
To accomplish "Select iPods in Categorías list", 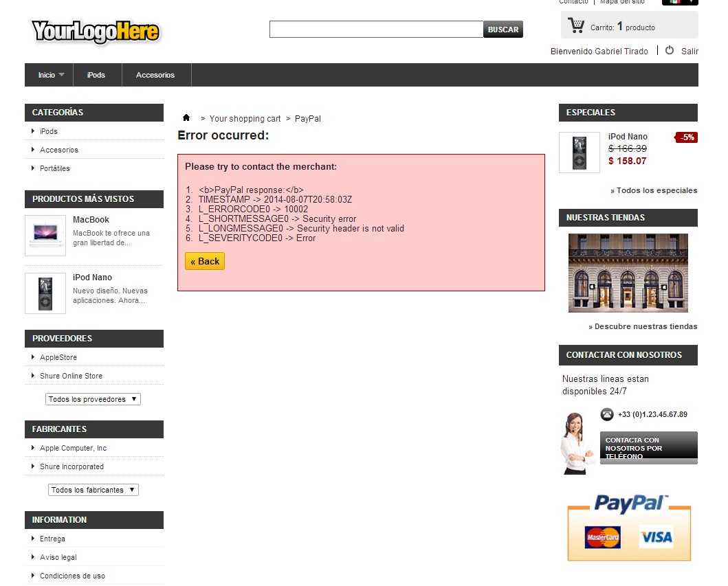I will click(49, 131).
